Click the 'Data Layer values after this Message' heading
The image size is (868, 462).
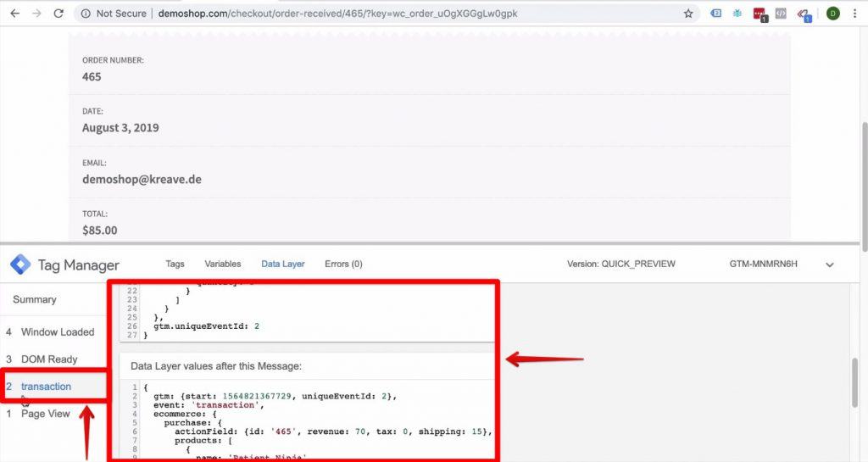click(216, 366)
